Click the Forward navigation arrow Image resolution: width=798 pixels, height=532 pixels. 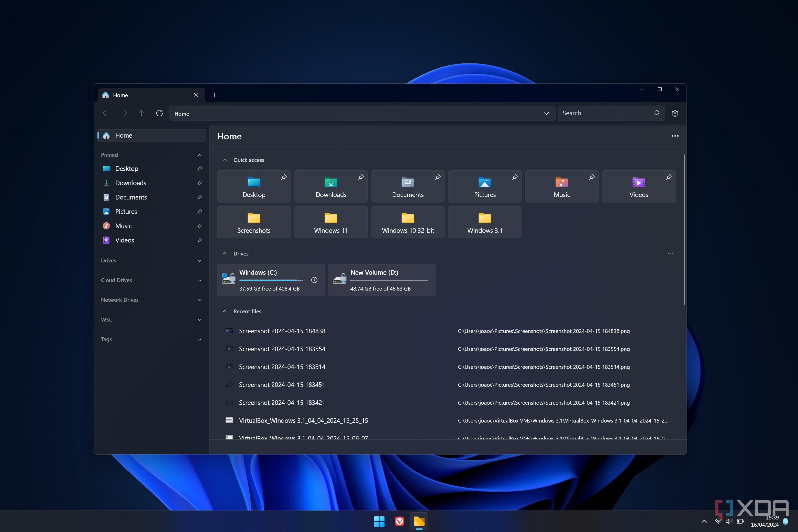[124, 113]
